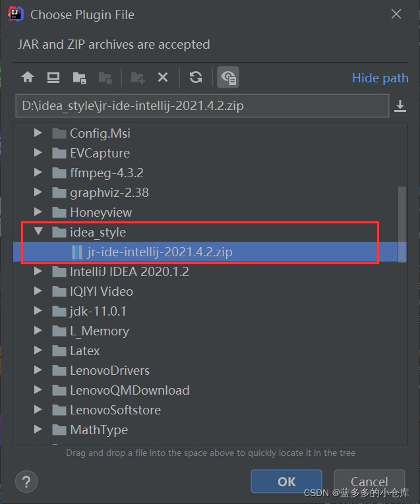Go to the project directory icon
Viewport: 420px width, 504px height.
click(79, 78)
